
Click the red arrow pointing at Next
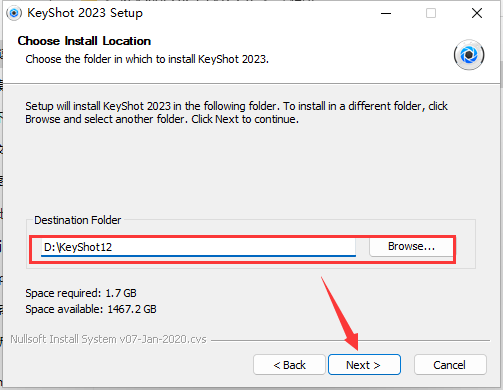[x=340, y=313]
